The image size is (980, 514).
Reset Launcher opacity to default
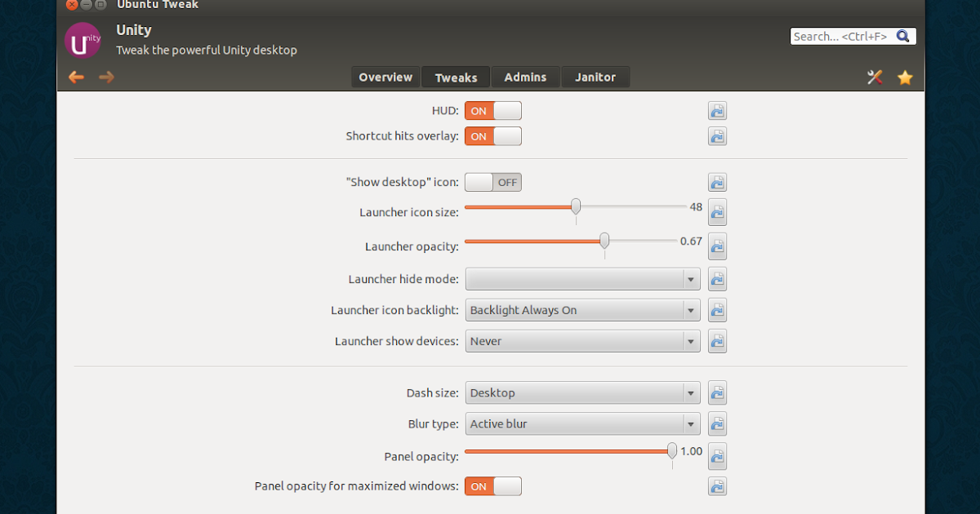tap(717, 246)
